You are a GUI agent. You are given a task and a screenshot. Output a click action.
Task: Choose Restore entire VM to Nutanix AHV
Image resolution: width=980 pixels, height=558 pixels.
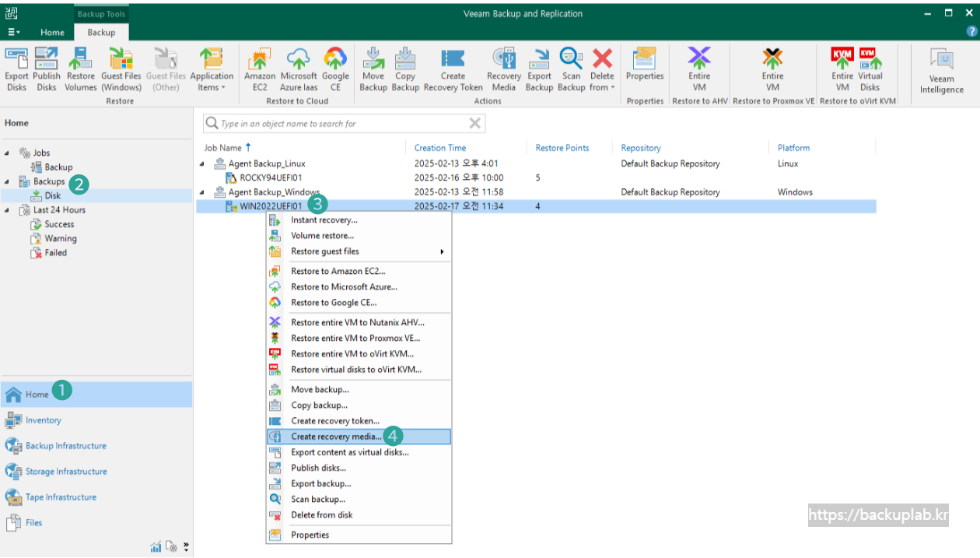(359, 322)
